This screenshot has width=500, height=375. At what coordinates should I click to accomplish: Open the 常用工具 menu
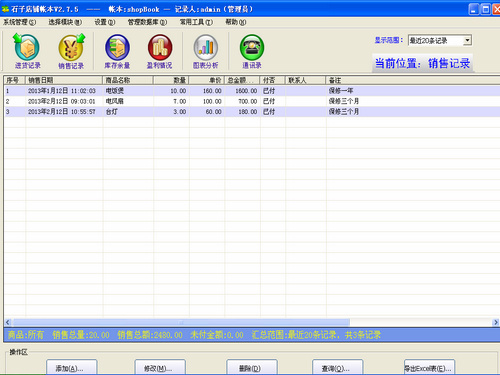pos(196,22)
